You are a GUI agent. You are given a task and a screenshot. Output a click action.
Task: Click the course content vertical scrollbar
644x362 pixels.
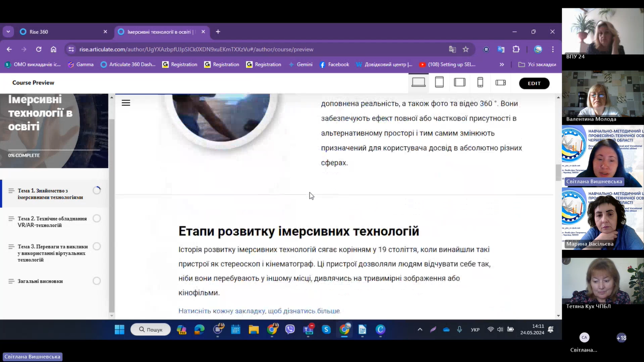click(x=559, y=173)
